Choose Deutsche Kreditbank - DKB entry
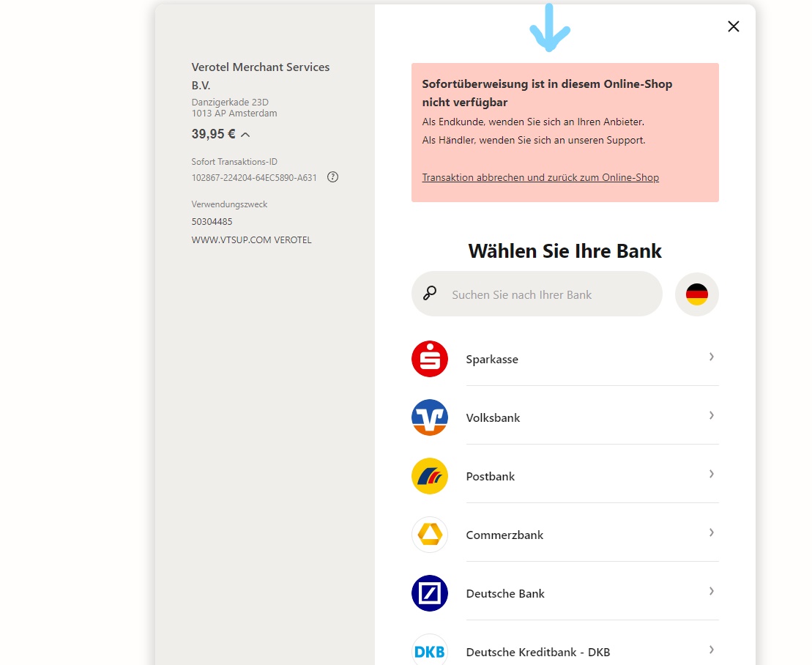The image size is (812, 665). (x=537, y=652)
